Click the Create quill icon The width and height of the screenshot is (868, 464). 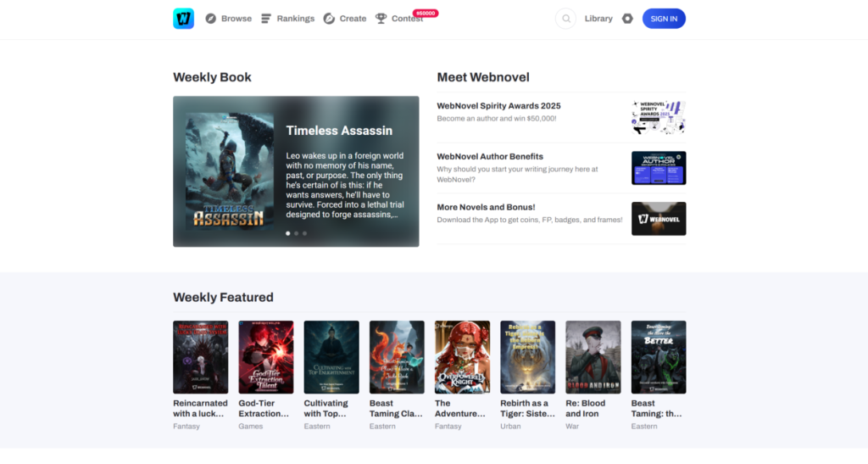click(329, 19)
